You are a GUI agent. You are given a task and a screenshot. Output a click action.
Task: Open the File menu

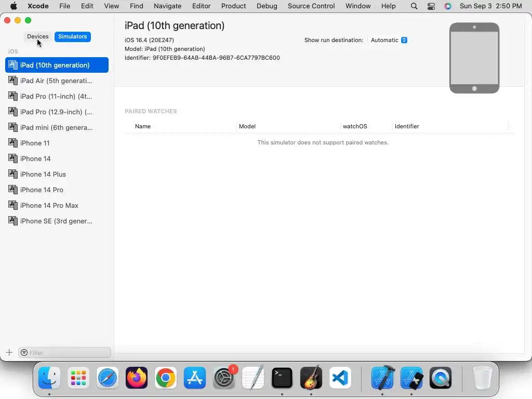(x=64, y=6)
